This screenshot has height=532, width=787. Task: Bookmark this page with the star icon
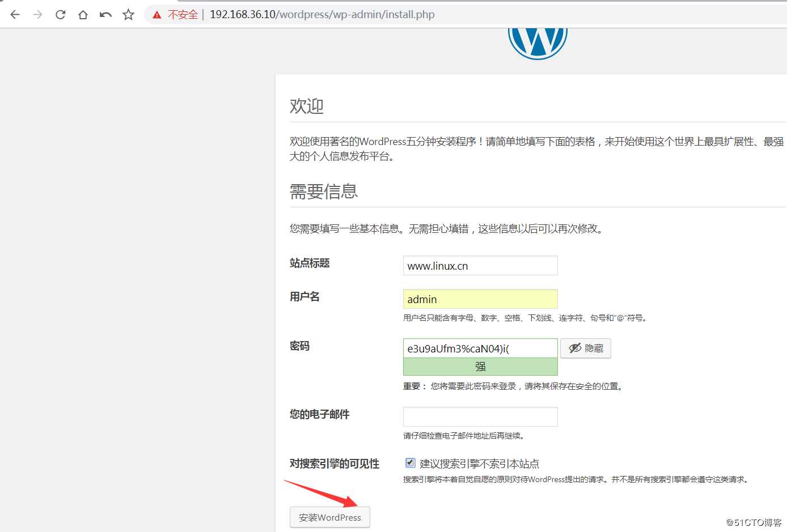click(129, 15)
